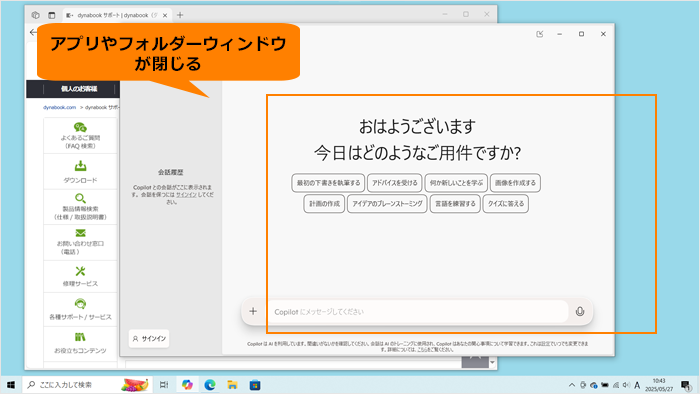700x394 pixels.
Task: Open File Explorer from the taskbar
Action: tap(232, 385)
